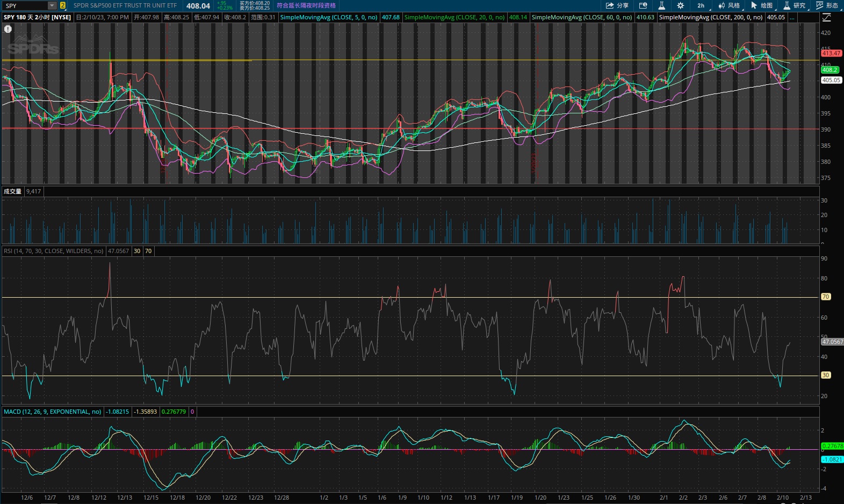Viewport: 844px width, 504px height.
Task: Open Edit Studies flask icon in toolbar
Action: (662, 5)
